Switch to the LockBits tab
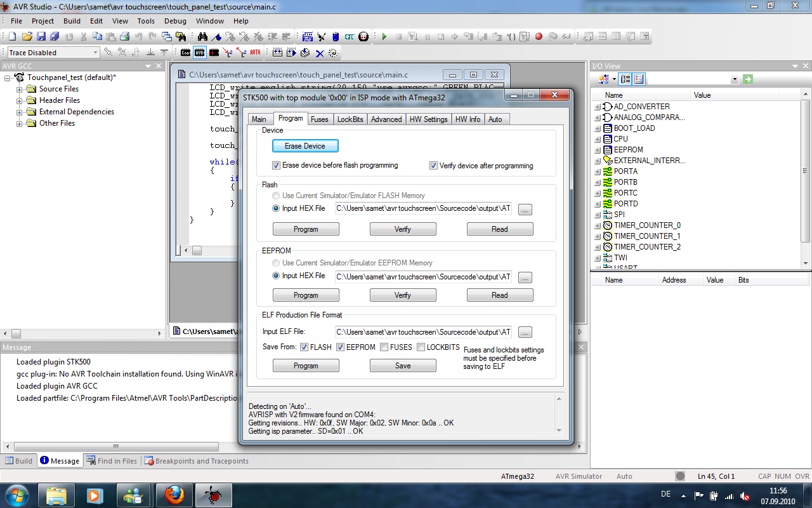 tap(350, 119)
